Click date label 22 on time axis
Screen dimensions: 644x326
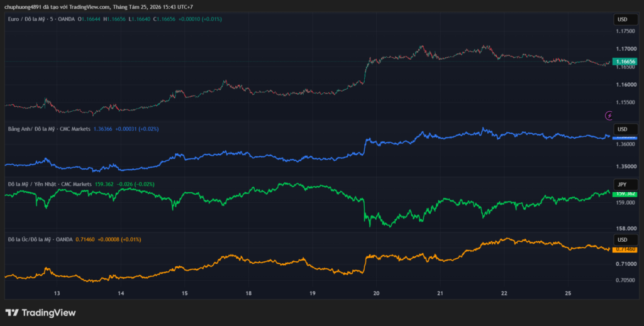(504, 293)
